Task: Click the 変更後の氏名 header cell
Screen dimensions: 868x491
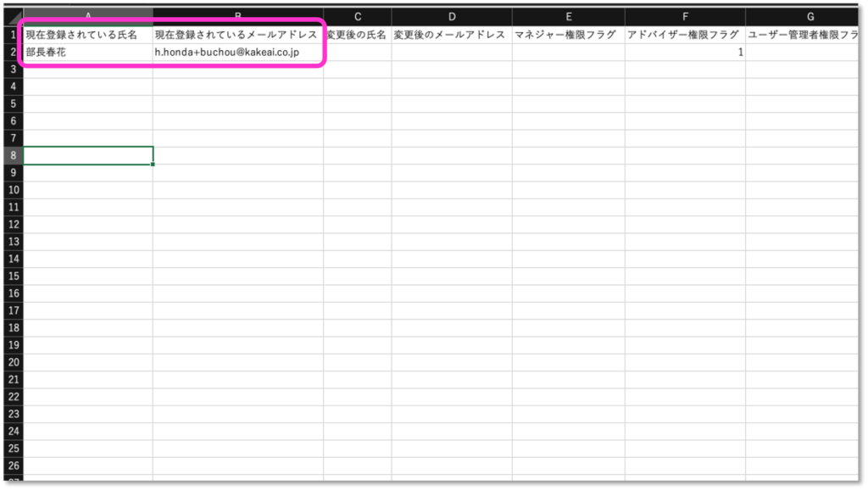Action: [358, 35]
